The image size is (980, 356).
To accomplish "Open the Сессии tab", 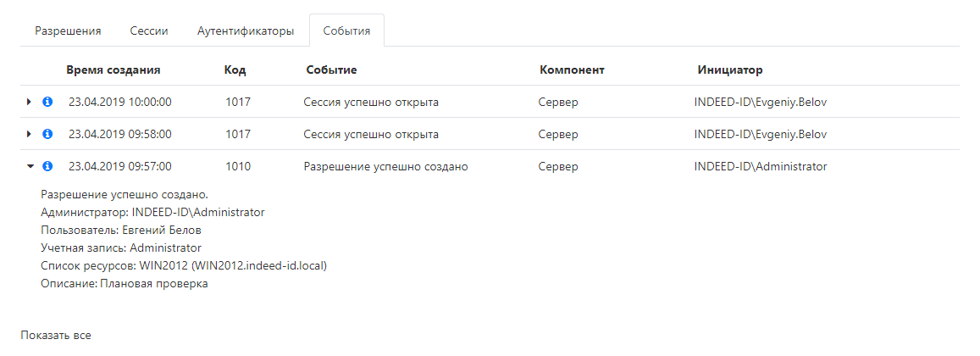I will coord(149,31).
